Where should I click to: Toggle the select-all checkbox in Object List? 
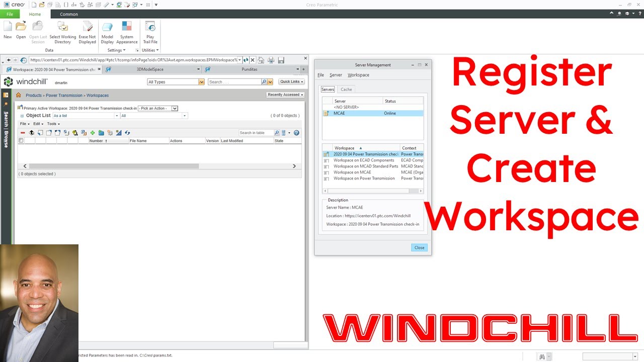click(21, 141)
